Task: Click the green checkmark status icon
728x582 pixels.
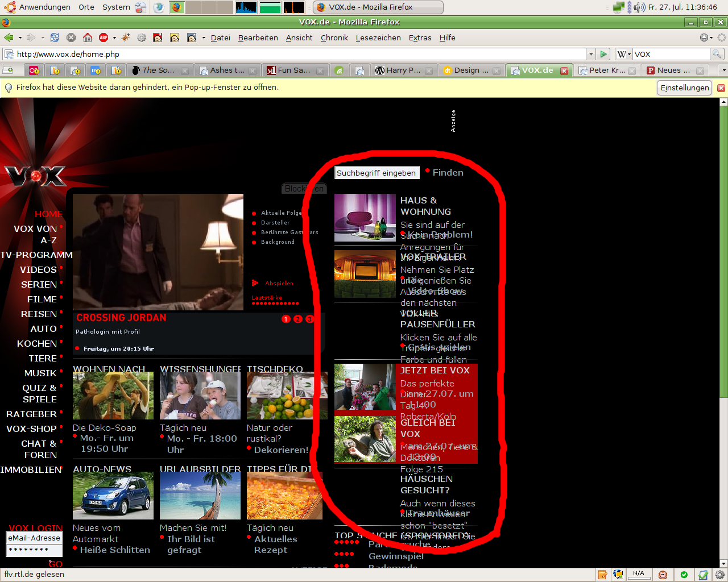Action: (684, 575)
